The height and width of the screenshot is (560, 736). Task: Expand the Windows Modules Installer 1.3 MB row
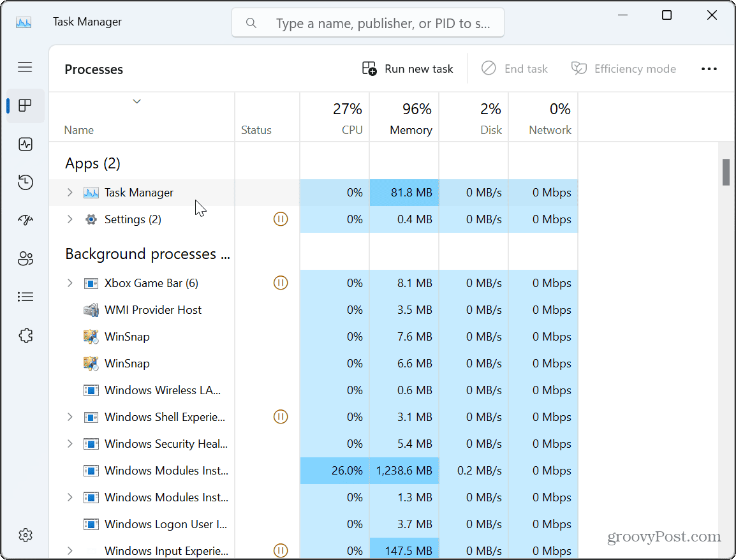[70, 497]
